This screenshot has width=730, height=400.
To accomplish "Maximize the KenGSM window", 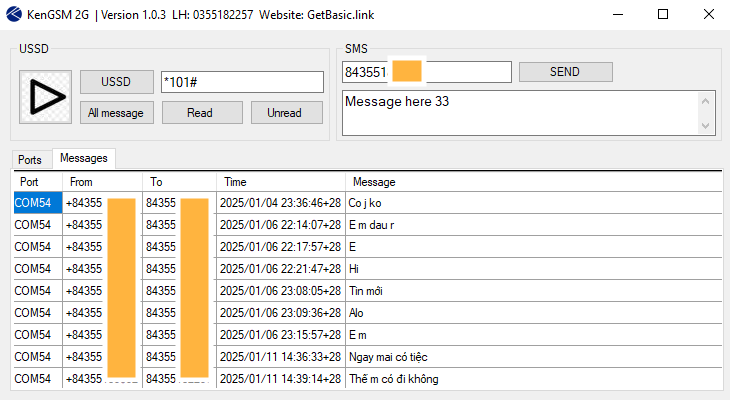I will pos(662,14).
